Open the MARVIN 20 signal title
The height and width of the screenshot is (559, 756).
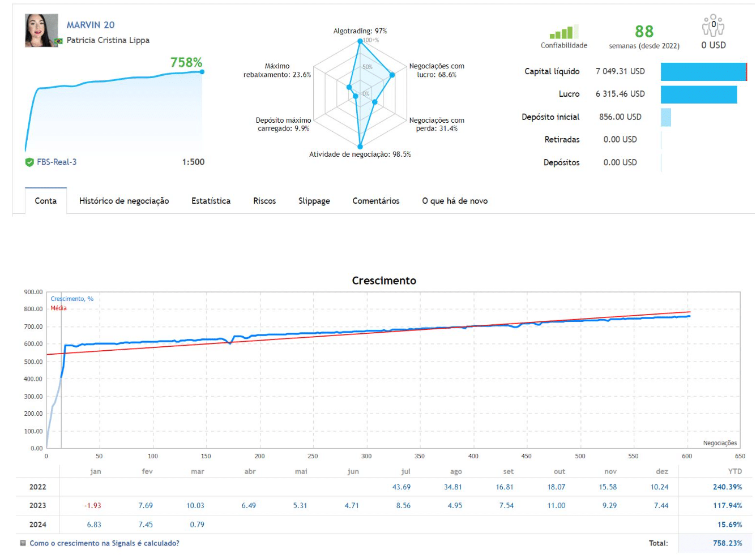(x=91, y=25)
